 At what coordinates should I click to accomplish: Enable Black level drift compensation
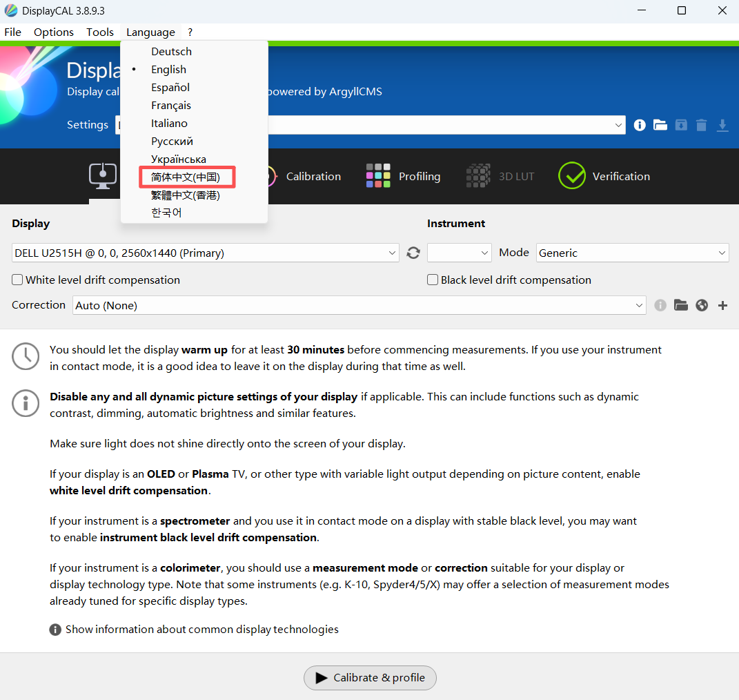(x=433, y=280)
